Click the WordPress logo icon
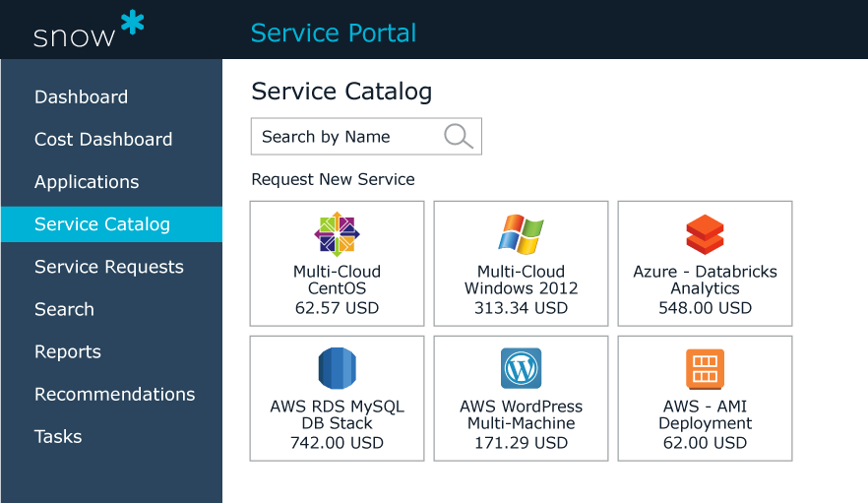The image size is (868, 503). pos(521,369)
